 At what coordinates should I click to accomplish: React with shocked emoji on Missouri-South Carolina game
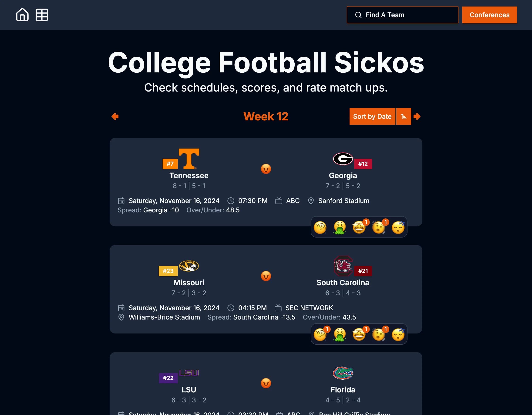click(379, 334)
